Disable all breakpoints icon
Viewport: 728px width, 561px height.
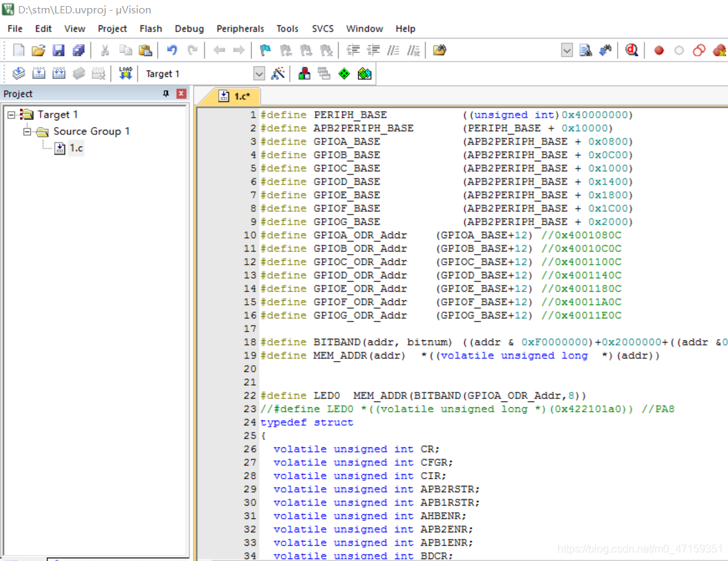[x=699, y=50]
